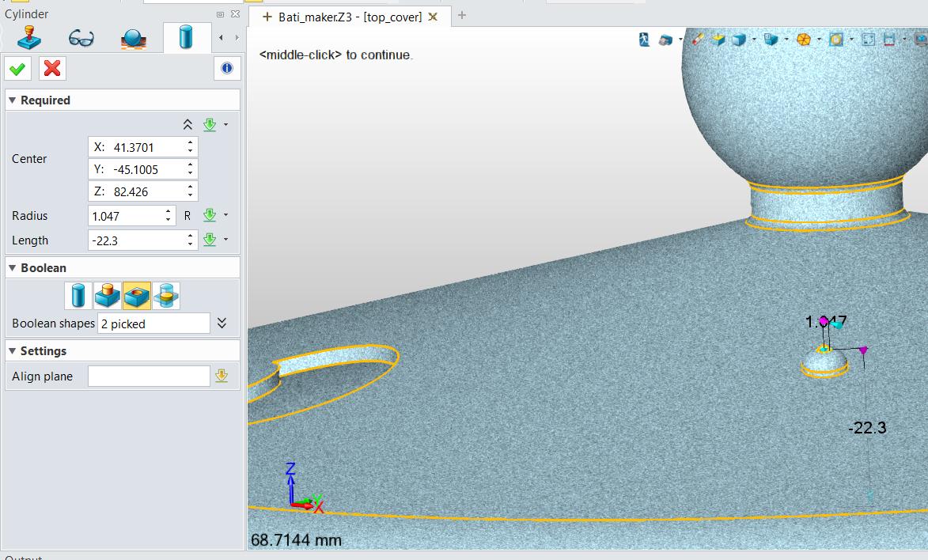928x560 pixels.
Task: Click green Radius input arrow
Action: [x=210, y=215]
